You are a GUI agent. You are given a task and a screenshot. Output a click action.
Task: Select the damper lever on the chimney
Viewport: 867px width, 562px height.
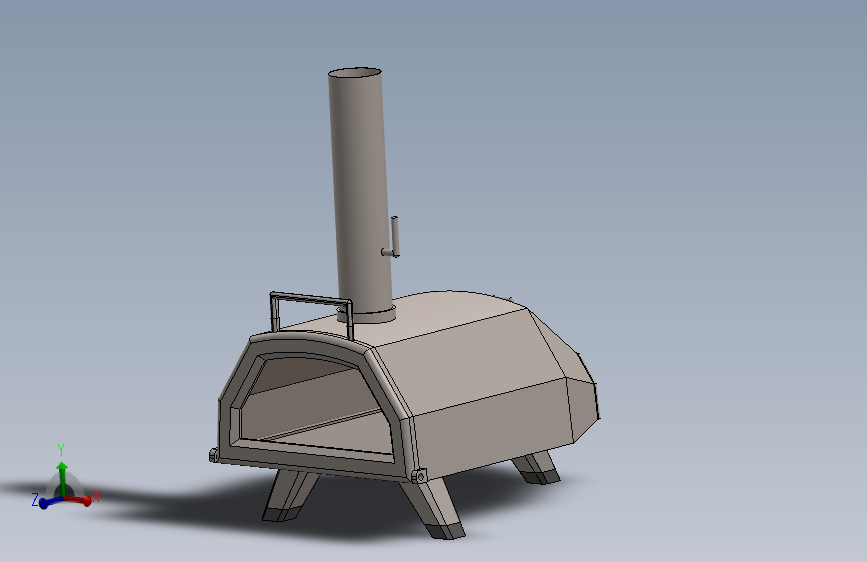coord(393,238)
